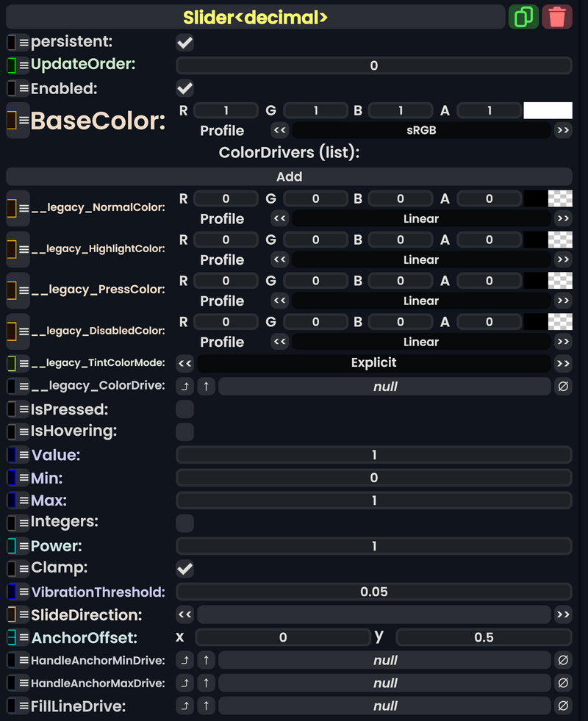Viewport: 588px width, 721px height.
Task: Click the up arrow icon on HandleAnchorMinDrive
Action: coord(207,660)
